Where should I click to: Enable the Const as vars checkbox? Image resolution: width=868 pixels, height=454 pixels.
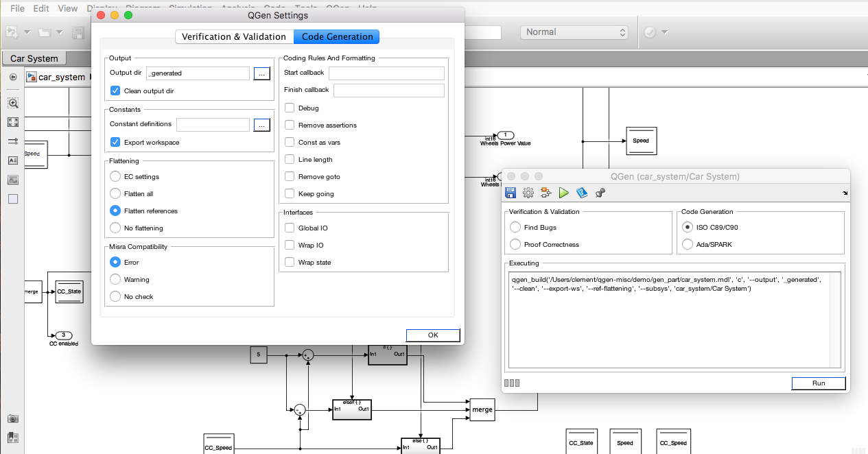point(290,143)
